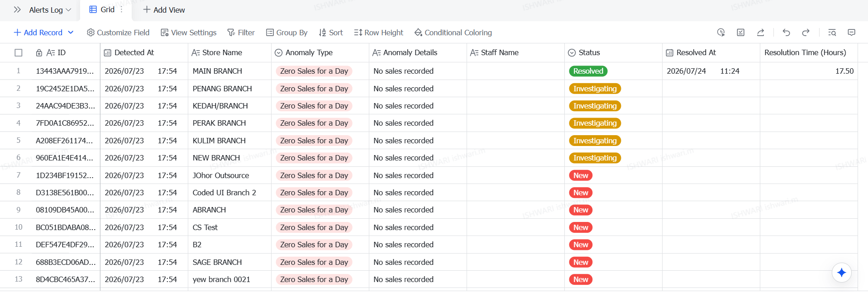The height and width of the screenshot is (292, 868).
Task: Open Conditional Coloring settings
Action: pos(453,33)
